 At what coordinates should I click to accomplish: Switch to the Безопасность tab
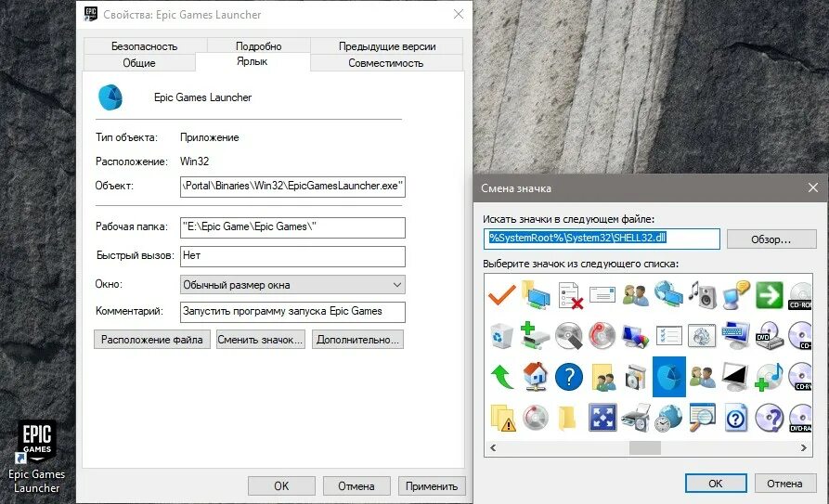144,46
